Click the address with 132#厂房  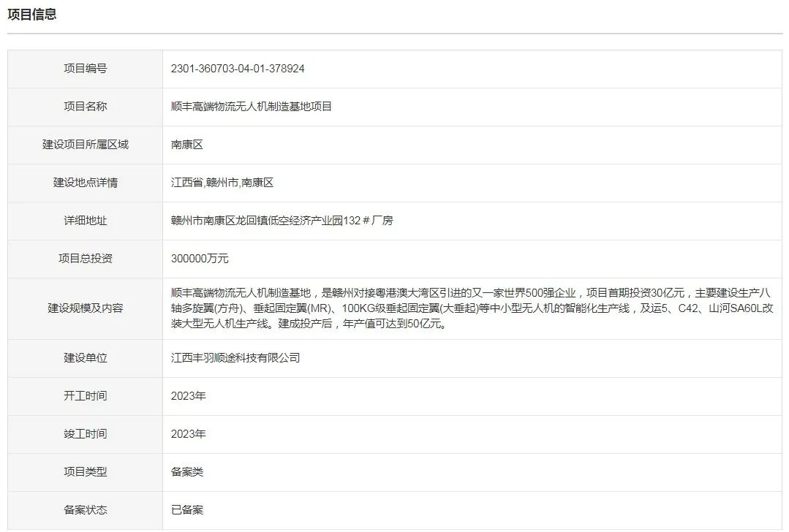tap(282, 221)
